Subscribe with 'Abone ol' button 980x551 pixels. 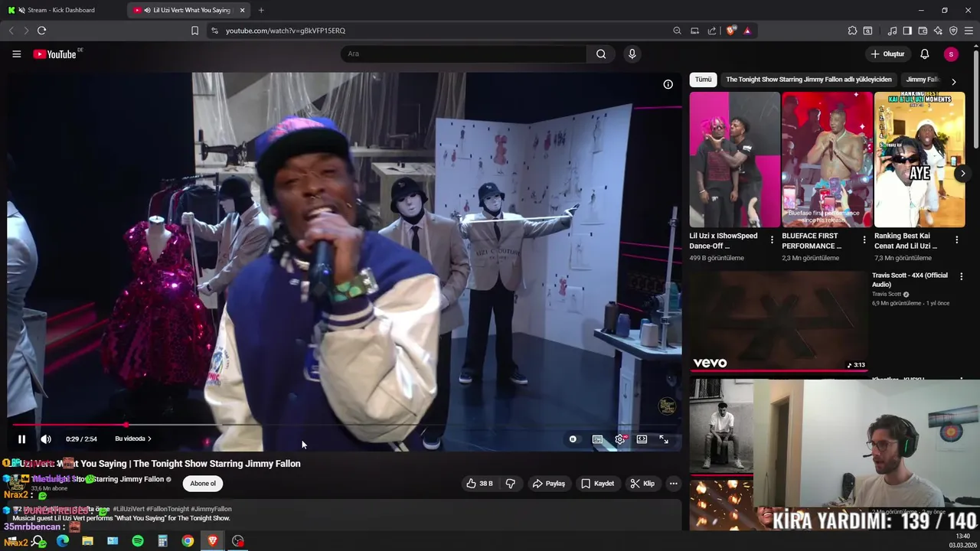203,484
